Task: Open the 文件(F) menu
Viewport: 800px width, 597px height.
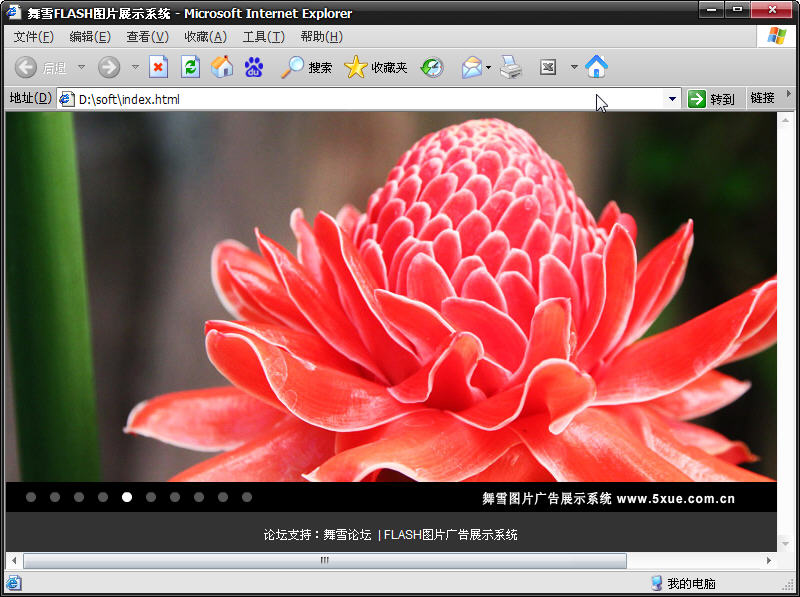Action: (x=33, y=37)
